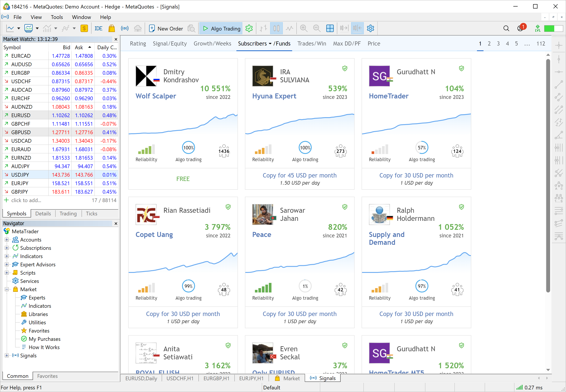This screenshot has width=566, height=392.
Task: Select the line chart type icon
Action: click(290, 29)
